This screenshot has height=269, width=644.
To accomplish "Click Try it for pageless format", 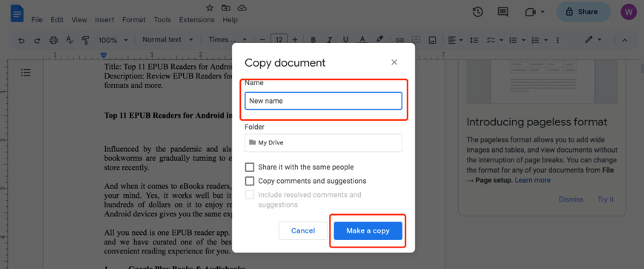I will pos(605,199).
